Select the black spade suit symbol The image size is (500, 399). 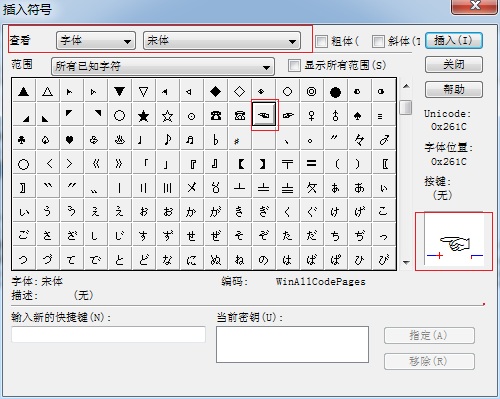357,115
